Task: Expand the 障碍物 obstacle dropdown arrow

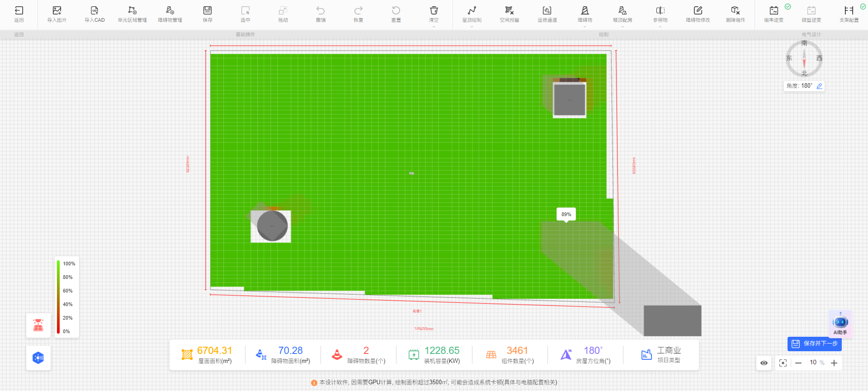Action: click(585, 27)
